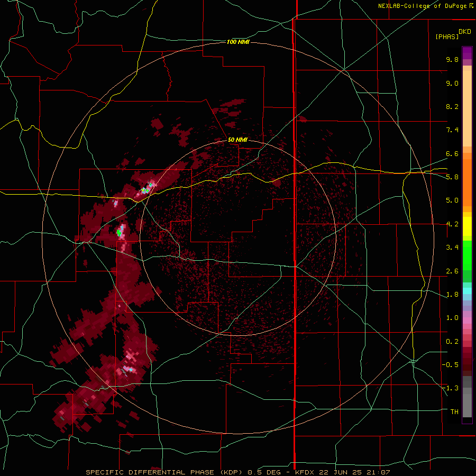476x476 pixels.
Task: Pick the purple band at top of the color bar
Action: pos(467,53)
